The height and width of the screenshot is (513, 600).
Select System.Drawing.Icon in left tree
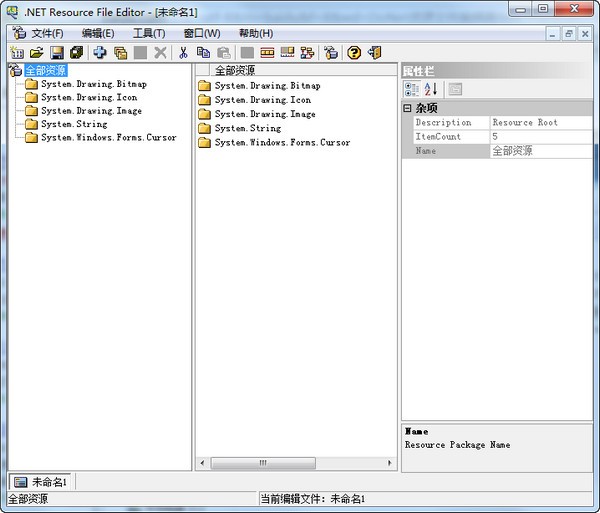point(89,98)
